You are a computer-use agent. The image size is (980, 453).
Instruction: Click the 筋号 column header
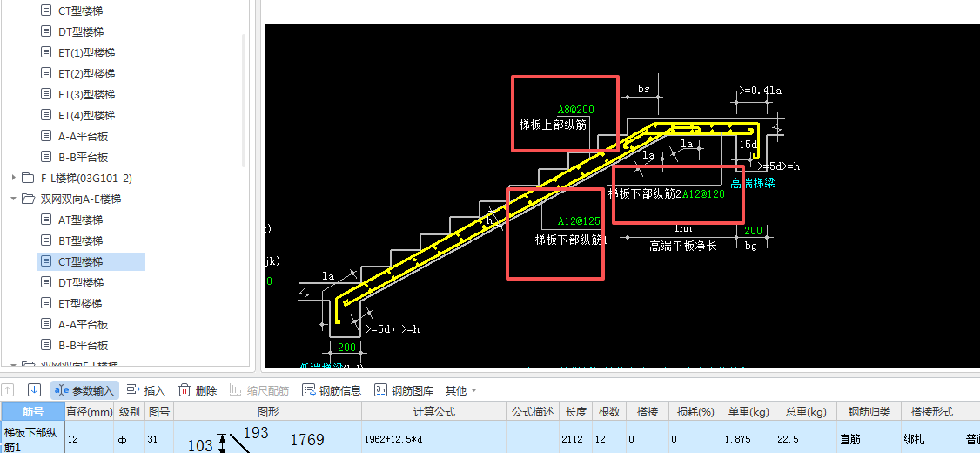[x=32, y=411]
